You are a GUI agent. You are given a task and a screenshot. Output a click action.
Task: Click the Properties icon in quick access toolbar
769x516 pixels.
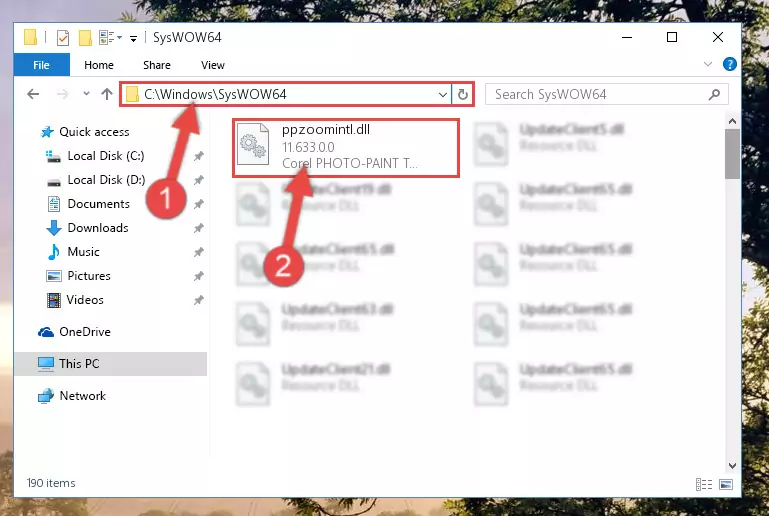coord(63,38)
